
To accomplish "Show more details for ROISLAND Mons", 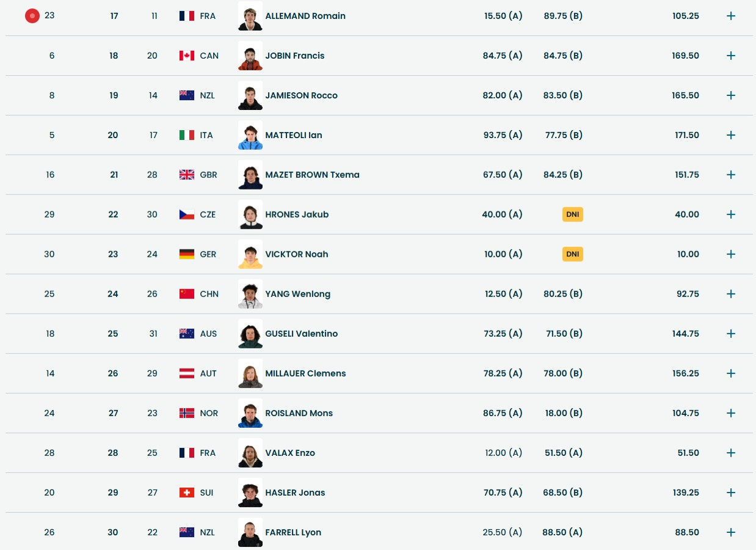I will coord(730,413).
